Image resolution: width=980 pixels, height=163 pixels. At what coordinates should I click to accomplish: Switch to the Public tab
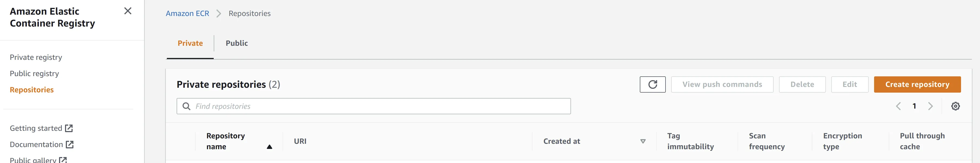tap(237, 43)
